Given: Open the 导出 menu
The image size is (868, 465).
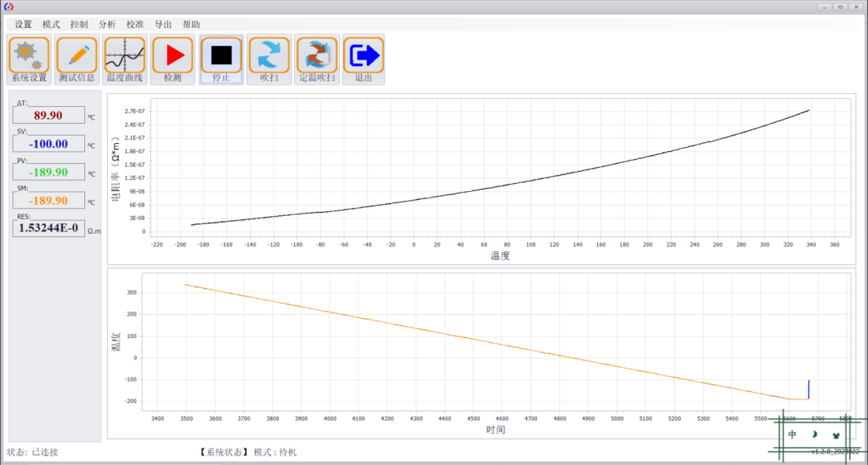Looking at the screenshot, I should [163, 24].
